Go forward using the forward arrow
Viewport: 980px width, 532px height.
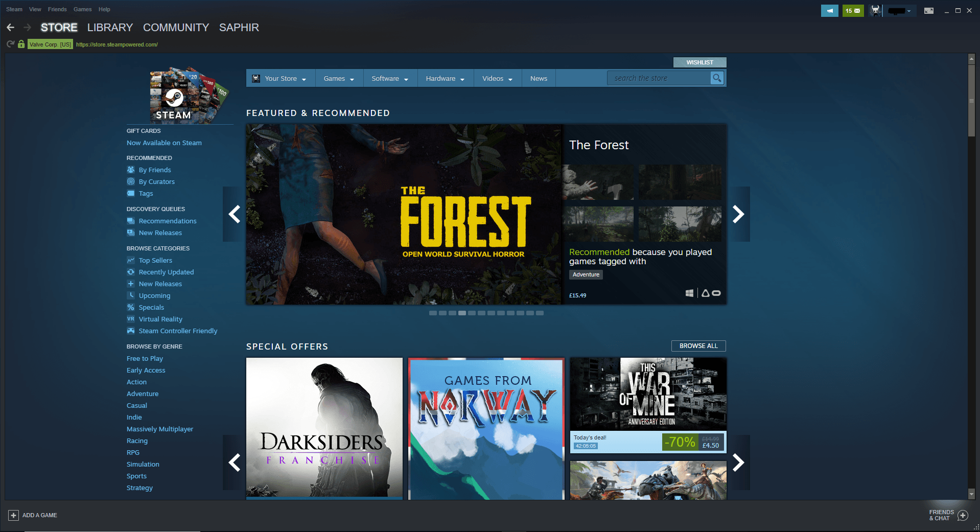pyautogui.click(x=28, y=28)
